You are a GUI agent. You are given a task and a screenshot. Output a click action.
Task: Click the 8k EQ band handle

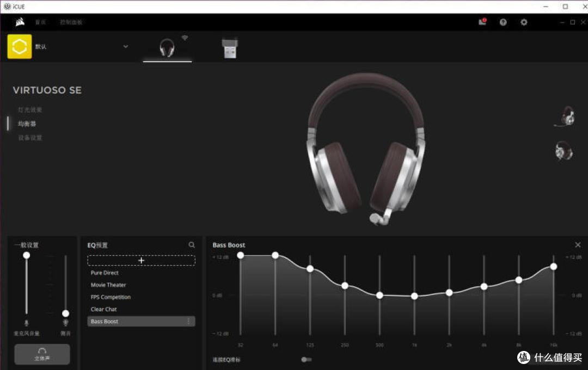click(x=519, y=280)
